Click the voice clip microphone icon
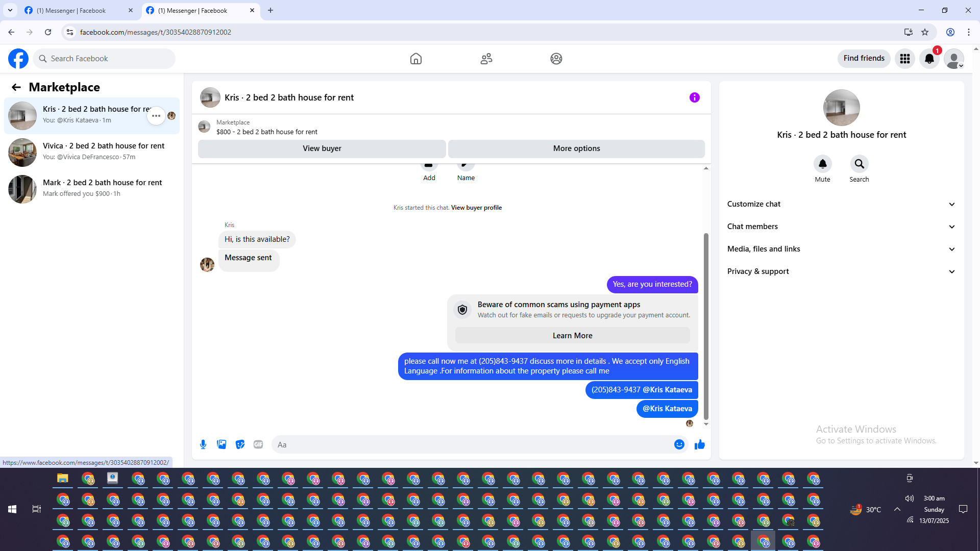The image size is (980, 551). (203, 444)
